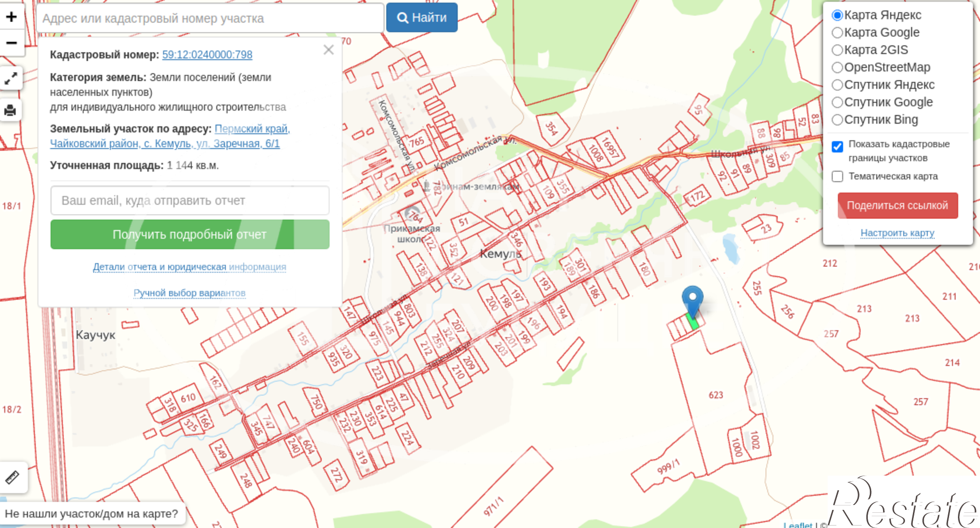Screen dimensions: 980x528
Task: Click parcel labeled 18/2 on map
Action: 12,409
